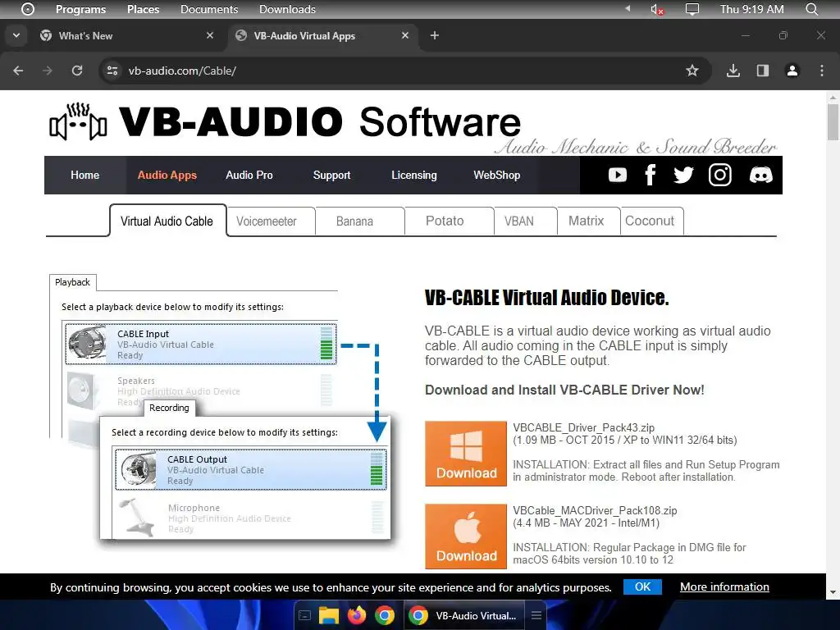
Task: Open the file manager folder in taskbar
Action: (x=329, y=615)
